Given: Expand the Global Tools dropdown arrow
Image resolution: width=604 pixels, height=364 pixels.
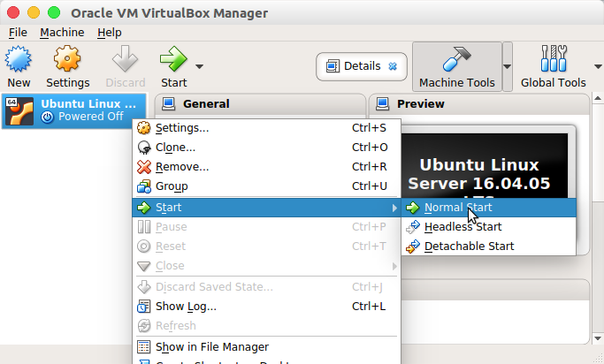Looking at the screenshot, I should click(x=598, y=66).
